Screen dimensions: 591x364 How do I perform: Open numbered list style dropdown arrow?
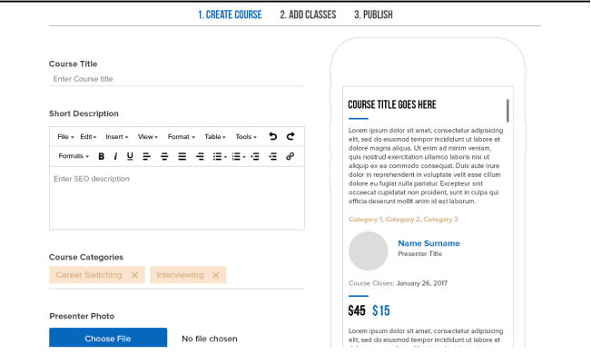click(x=244, y=157)
